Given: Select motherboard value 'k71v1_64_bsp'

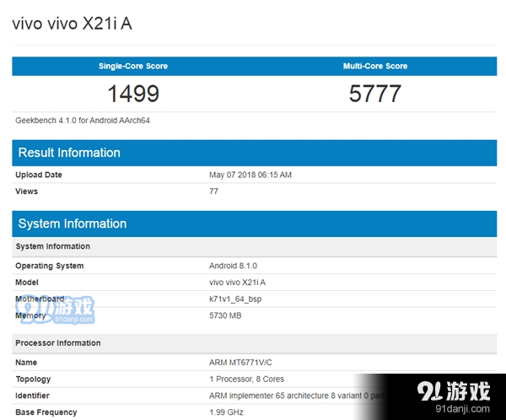Looking at the screenshot, I should pos(235,299).
